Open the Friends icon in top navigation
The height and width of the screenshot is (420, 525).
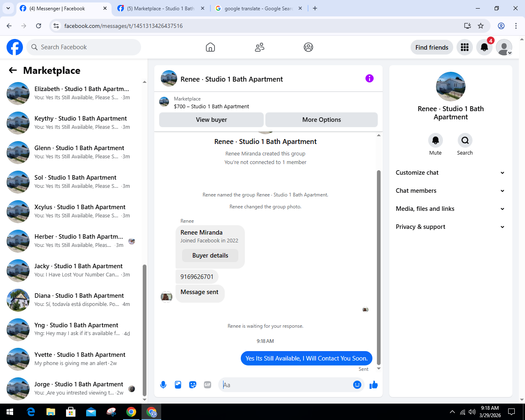click(260, 47)
